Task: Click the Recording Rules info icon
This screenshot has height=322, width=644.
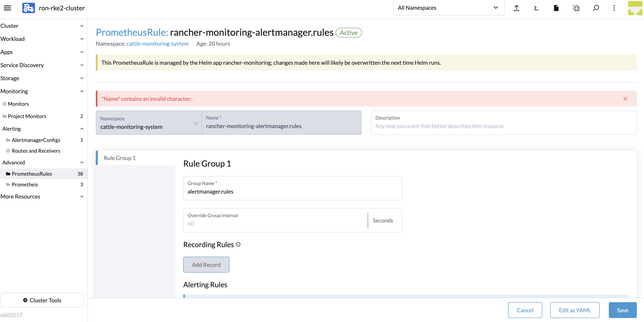Action: click(238, 245)
